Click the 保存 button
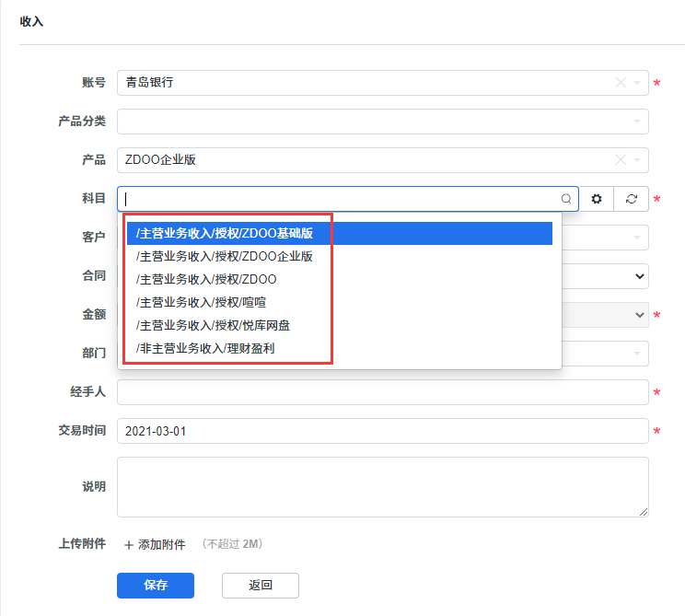685x616 pixels. click(156, 586)
